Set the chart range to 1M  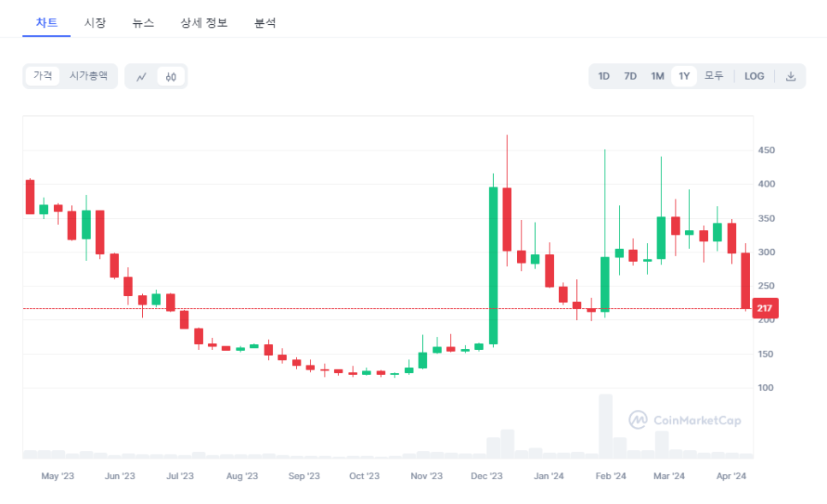pos(657,76)
